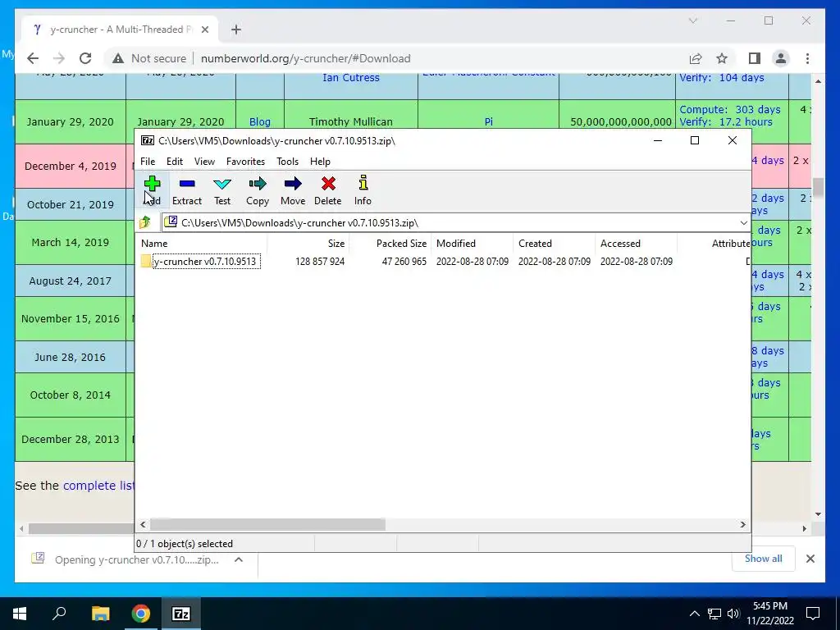Toggle Chrome side panel icon
The image size is (840, 630).
pyautogui.click(x=755, y=58)
